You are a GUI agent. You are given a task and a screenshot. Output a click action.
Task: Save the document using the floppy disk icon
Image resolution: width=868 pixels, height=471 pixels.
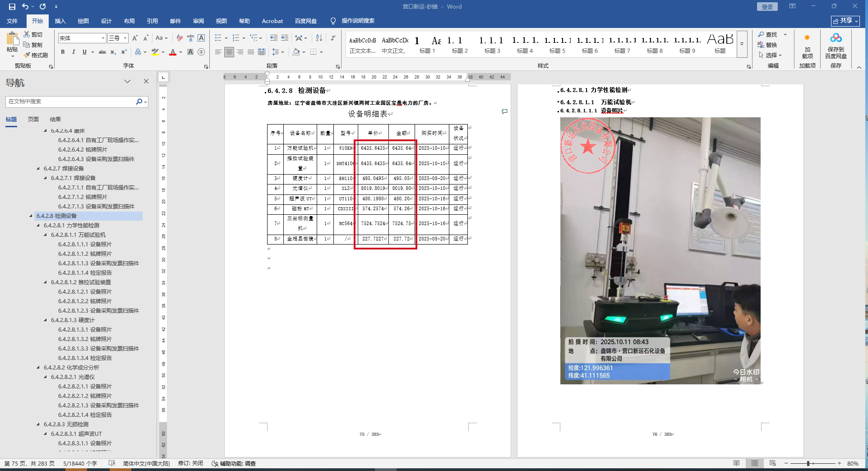(12, 6)
